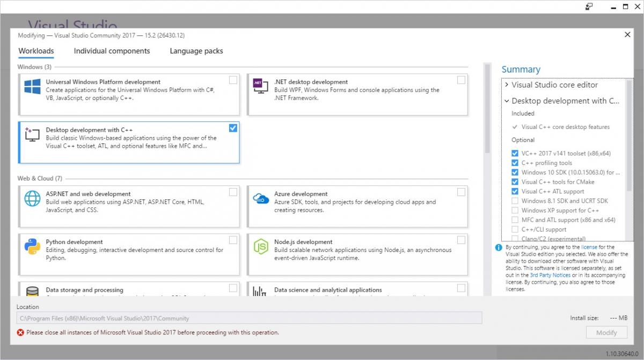This screenshot has width=644, height=360.
Task: Click the Summary heading text
Action: point(521,69)
